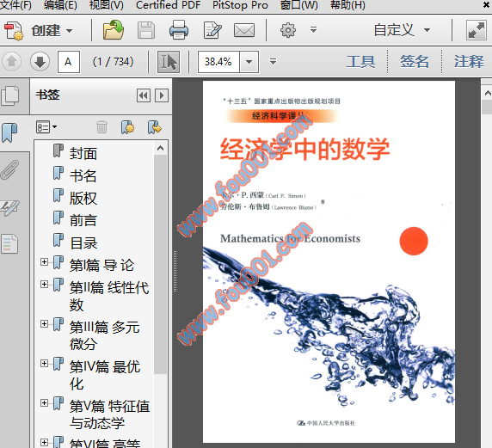This screenshot has width=492, height=448.
Task: Open the 帮助(H) menu
Action: [x=347, y=5]
